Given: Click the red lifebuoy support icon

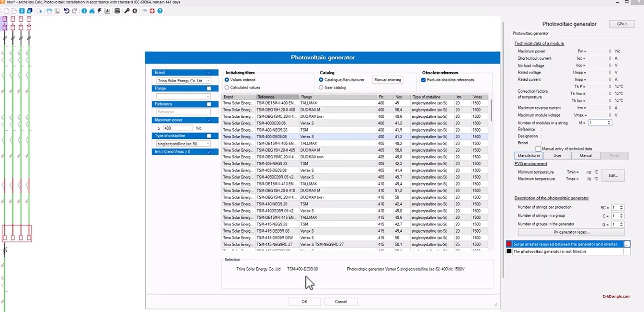Looking at the screenshot, I should click(x=152, y=11).
